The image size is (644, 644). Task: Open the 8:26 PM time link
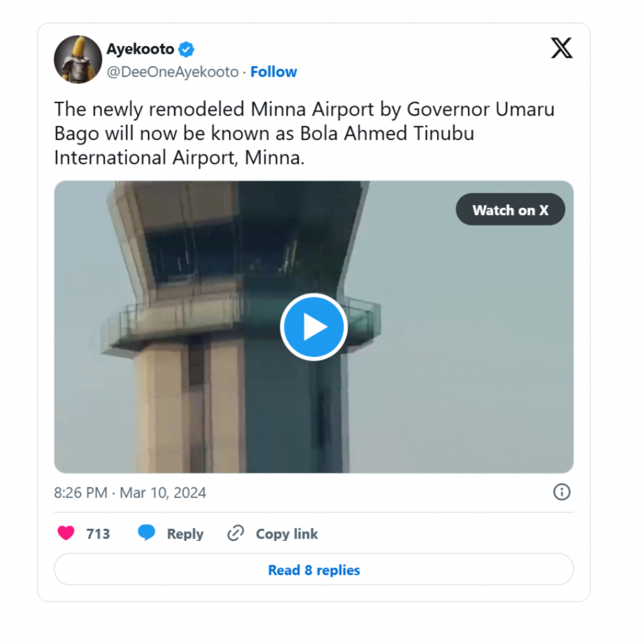80,492
